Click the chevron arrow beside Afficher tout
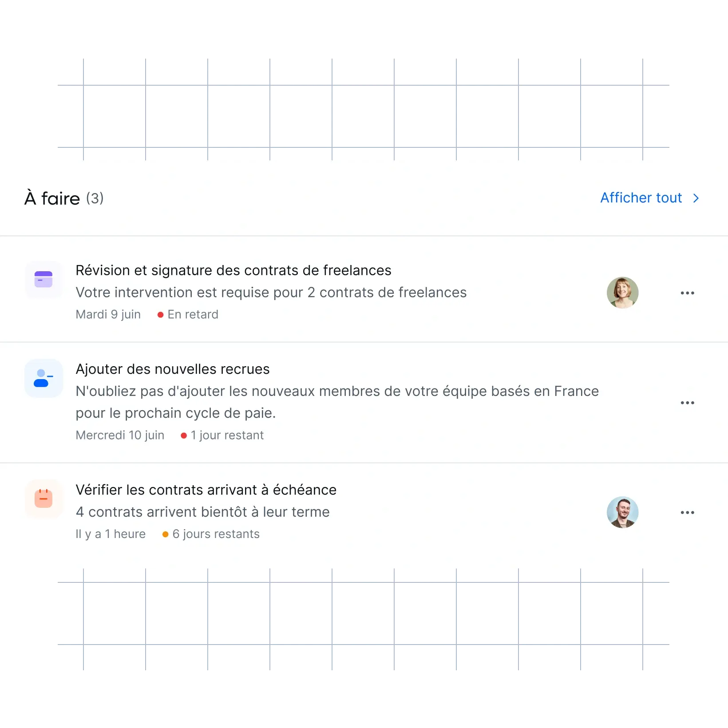The image size is (728, 728). coord(696,198)
